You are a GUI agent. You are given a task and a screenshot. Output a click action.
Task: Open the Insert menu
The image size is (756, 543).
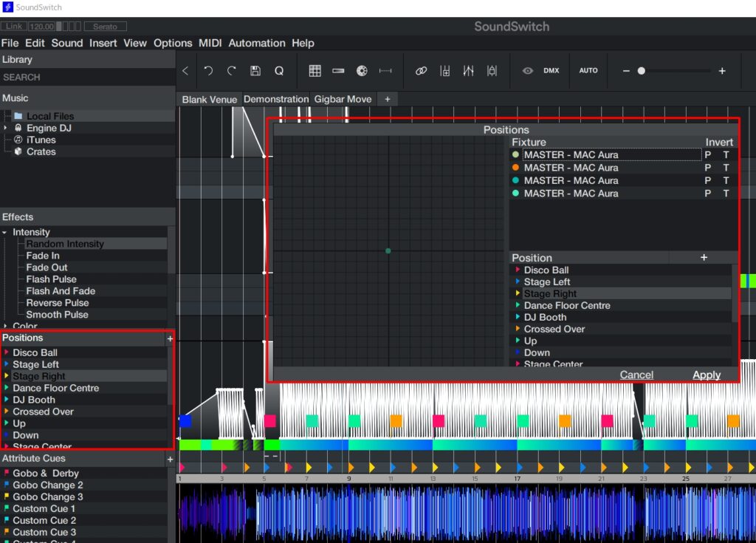(x=103, y=43)
